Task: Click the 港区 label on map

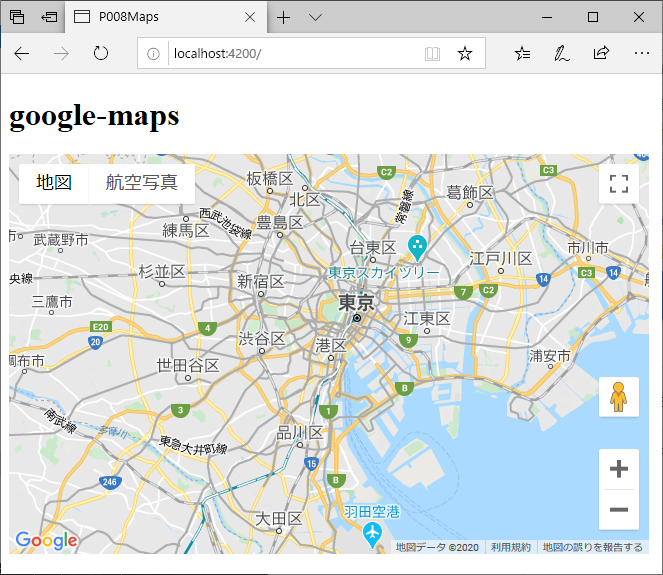Action: (x=331, y=345)
